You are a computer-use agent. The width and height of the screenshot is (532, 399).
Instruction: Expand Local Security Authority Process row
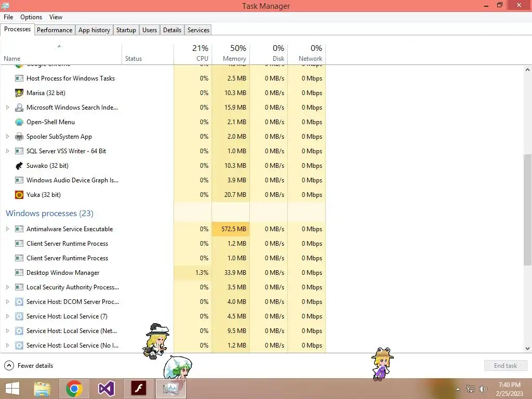7,287
